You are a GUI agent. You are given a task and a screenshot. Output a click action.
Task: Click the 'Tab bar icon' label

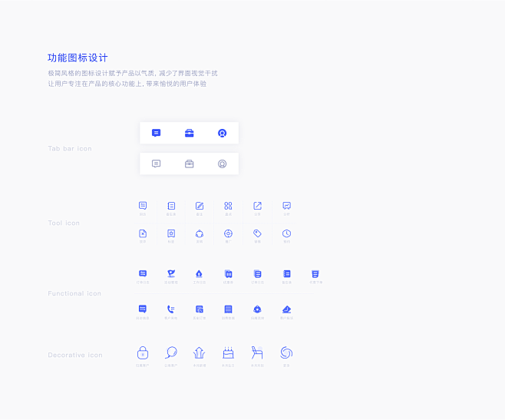coord(70,149)
